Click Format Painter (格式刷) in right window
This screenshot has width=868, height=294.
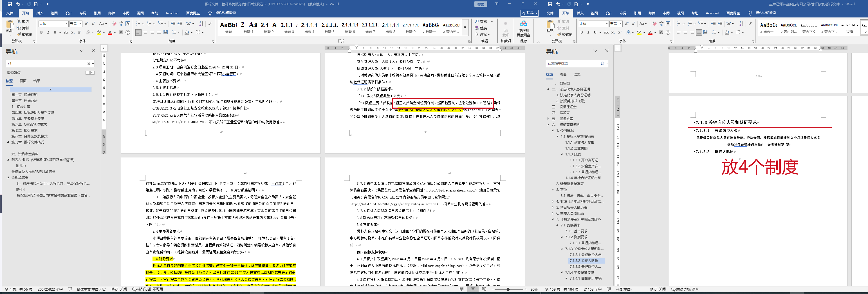(565, 34)
